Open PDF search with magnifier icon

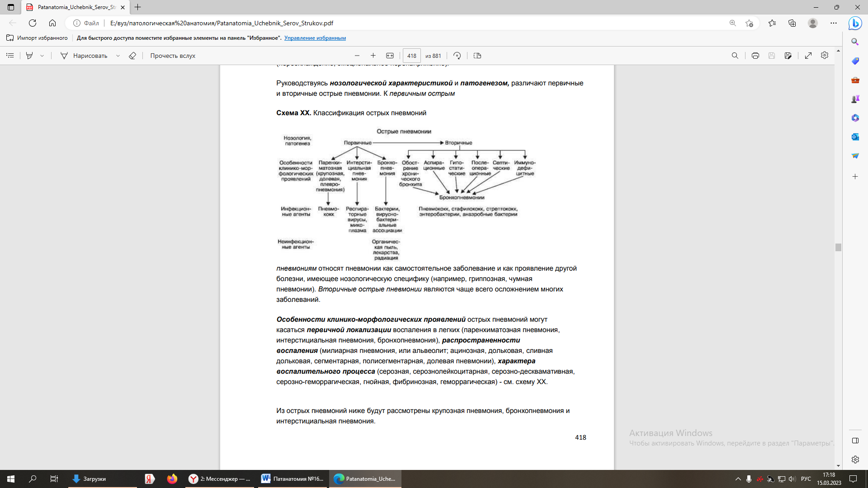tap(735, 56)
